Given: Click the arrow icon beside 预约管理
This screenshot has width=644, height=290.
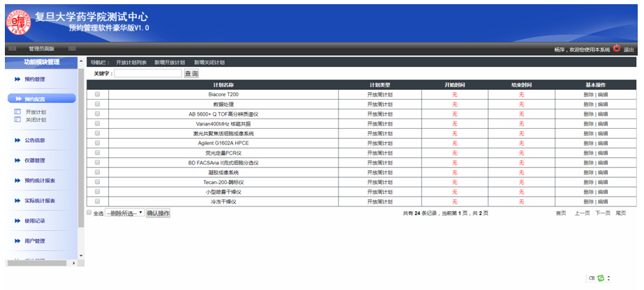Looking at the screenshot, I should (x=17, y=79).
